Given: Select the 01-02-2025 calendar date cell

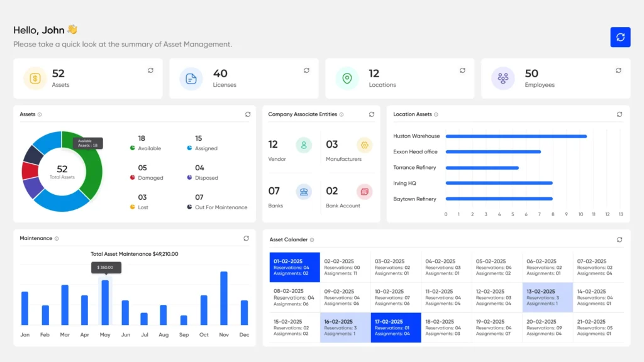Looking at the screenshot, I should click(295, 267).
